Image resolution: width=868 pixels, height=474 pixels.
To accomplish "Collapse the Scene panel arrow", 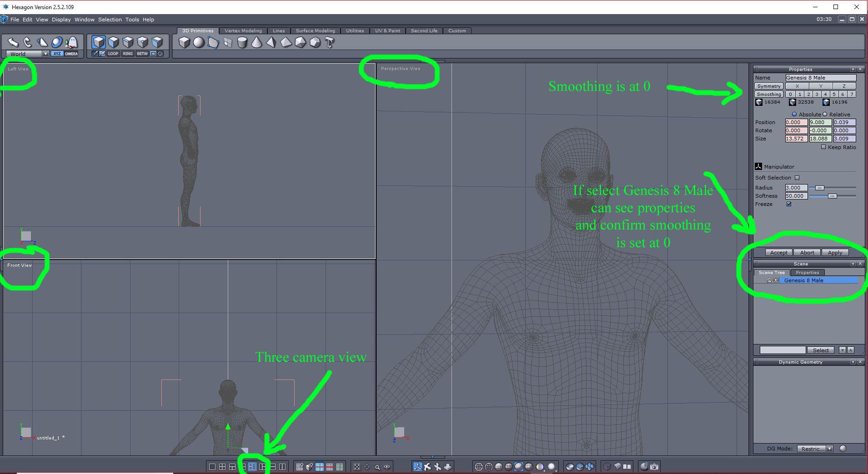I will (853, 264).
